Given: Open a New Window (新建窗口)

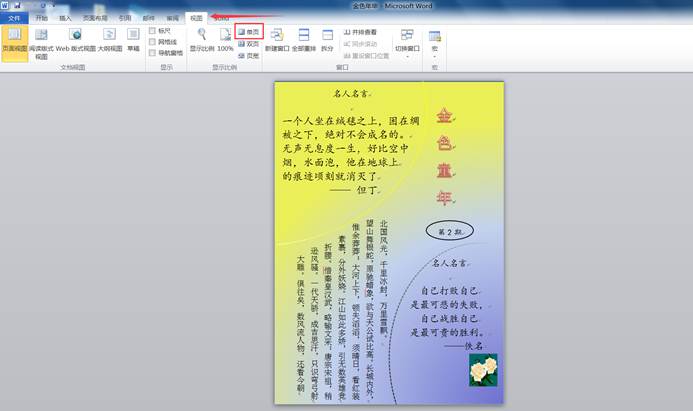Looking at the screenshot, I should click(x=275, y=41).
